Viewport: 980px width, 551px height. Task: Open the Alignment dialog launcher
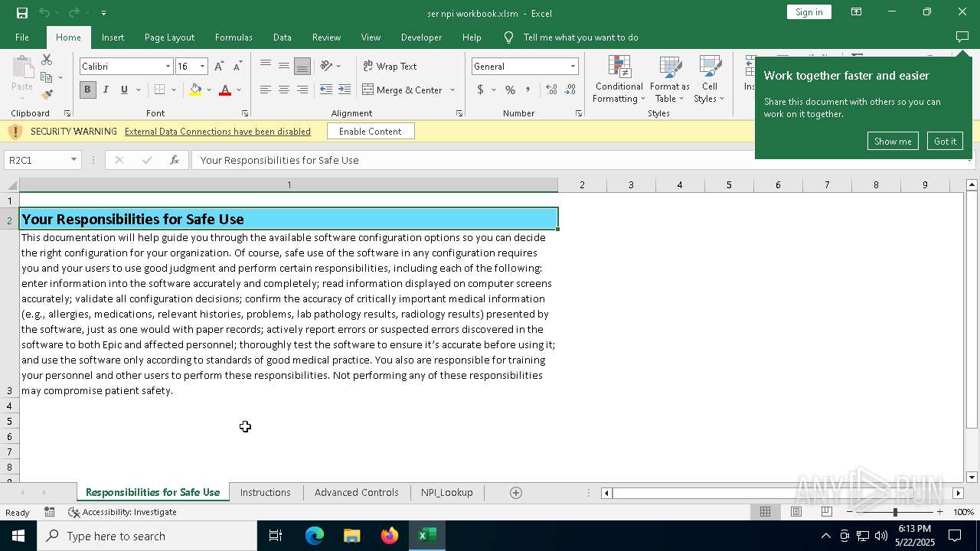point(459,113)
